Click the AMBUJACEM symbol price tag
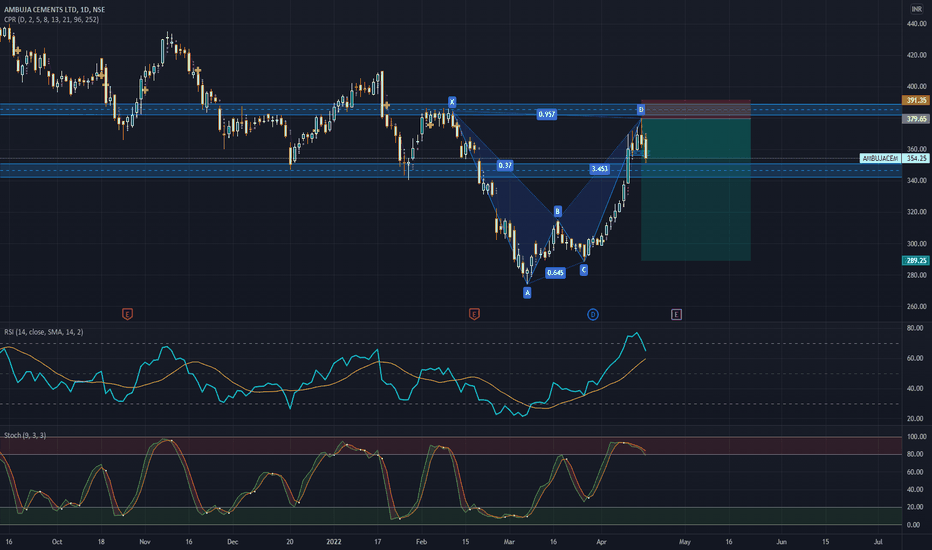The image size is (932, 550). [880, 158]
